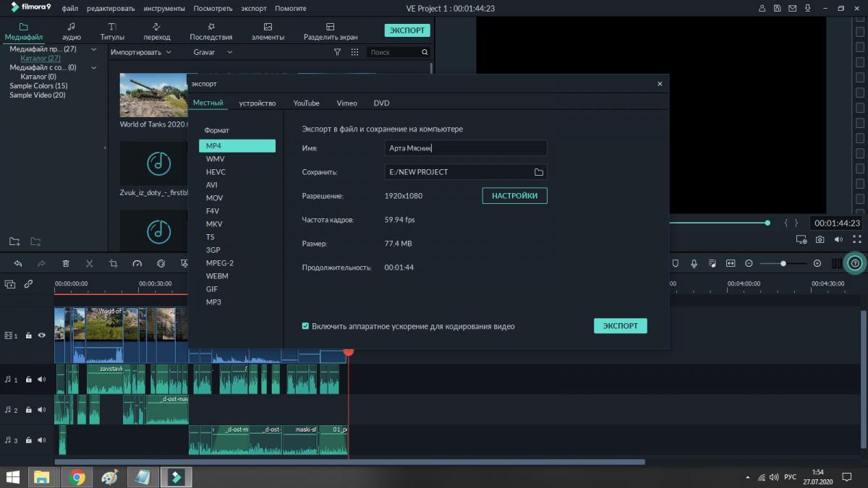Click the НАСТРОЙКИ settings button
Image resolution: width=868 pixels, height=488 pixels.
(514, 196)
